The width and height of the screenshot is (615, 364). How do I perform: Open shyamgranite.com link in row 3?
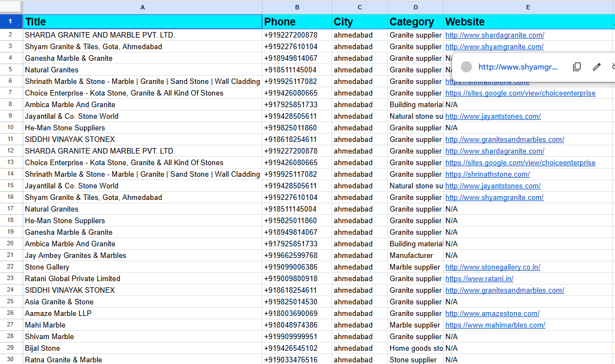point(494,47)
